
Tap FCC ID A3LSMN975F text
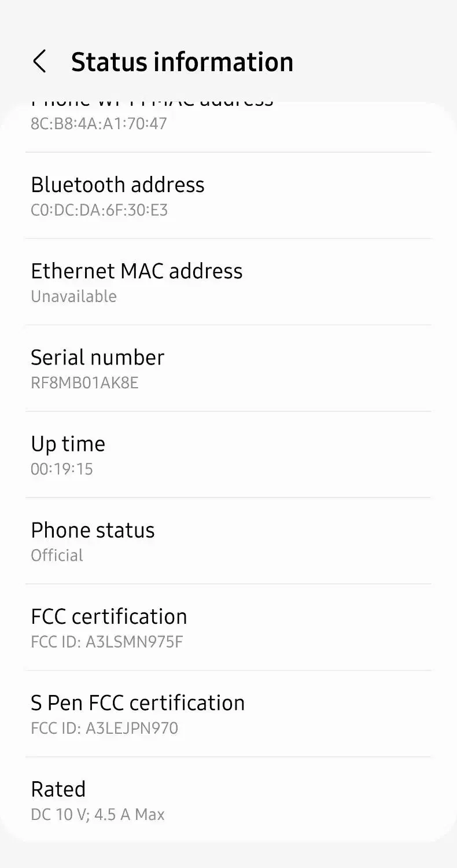(106, 642)
